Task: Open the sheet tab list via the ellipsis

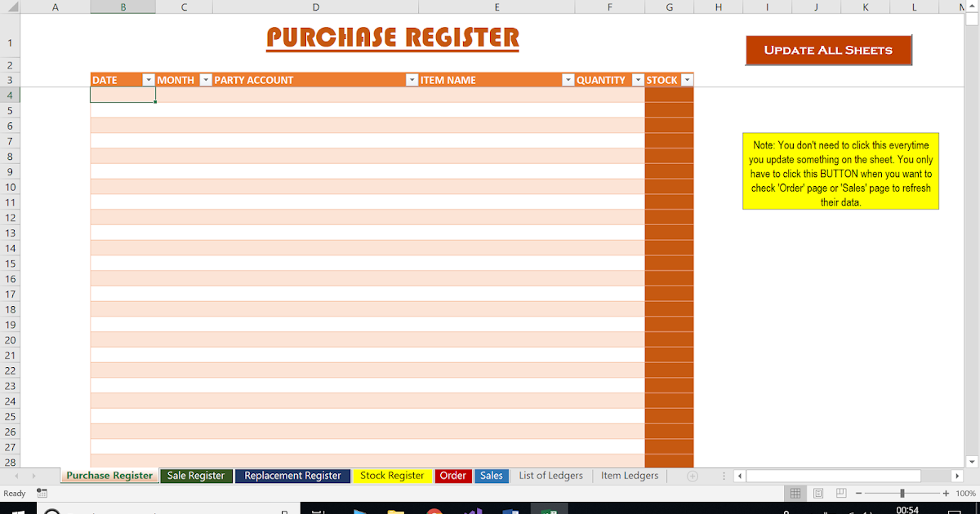Action: pos(724,476)
